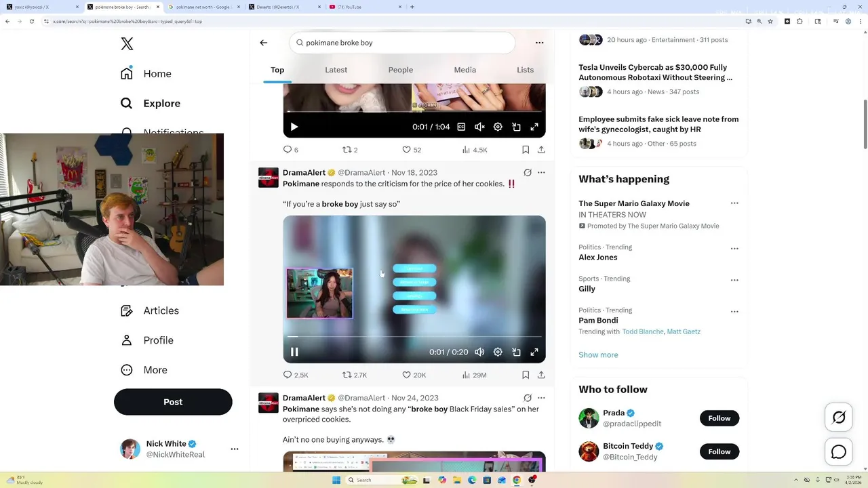Play the top video at 0:01 / 1:04
This screenshot has height=488, width=868.
(294, 127)
